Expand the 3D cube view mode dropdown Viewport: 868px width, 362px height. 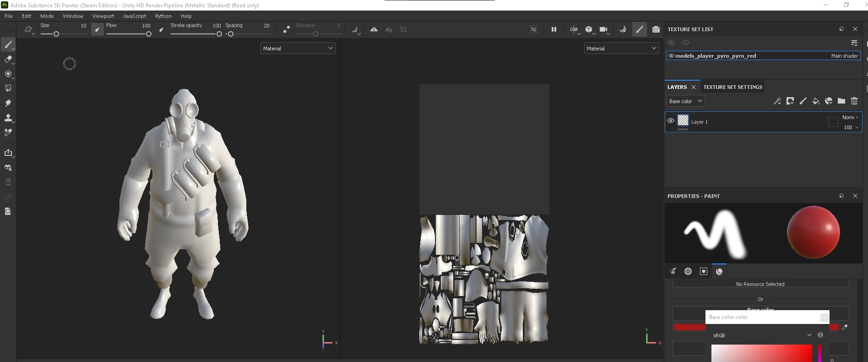590,30
